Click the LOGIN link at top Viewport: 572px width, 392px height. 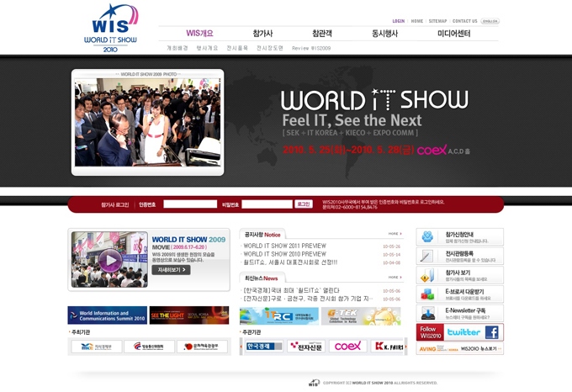tap(399, 21)
